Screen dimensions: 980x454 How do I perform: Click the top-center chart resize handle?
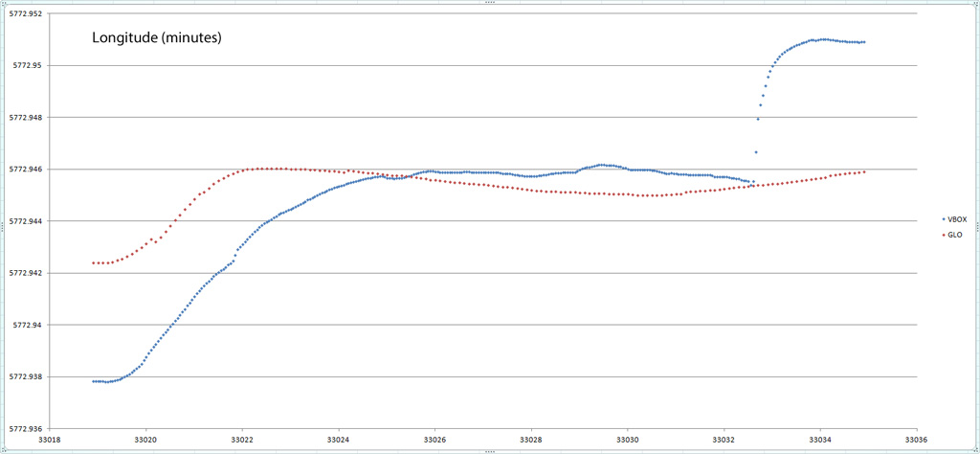pyautogui.click(x=489, y=3)
